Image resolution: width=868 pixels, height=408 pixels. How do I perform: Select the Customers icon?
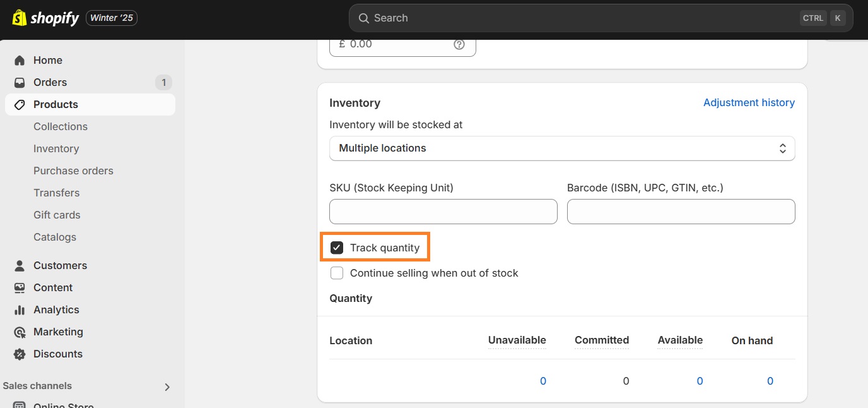[20, 265]
